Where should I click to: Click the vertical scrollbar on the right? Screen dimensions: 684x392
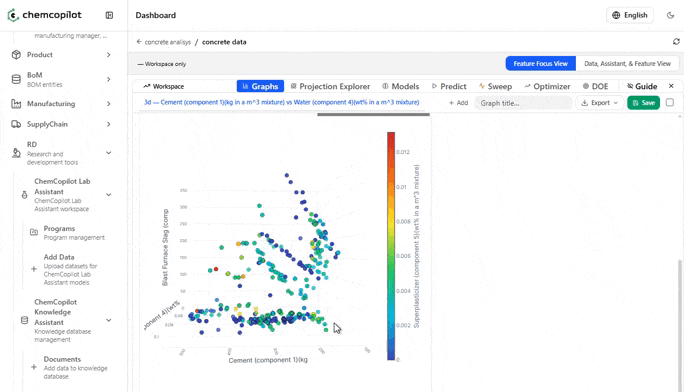pyautogui.click(x=679, y=325)
